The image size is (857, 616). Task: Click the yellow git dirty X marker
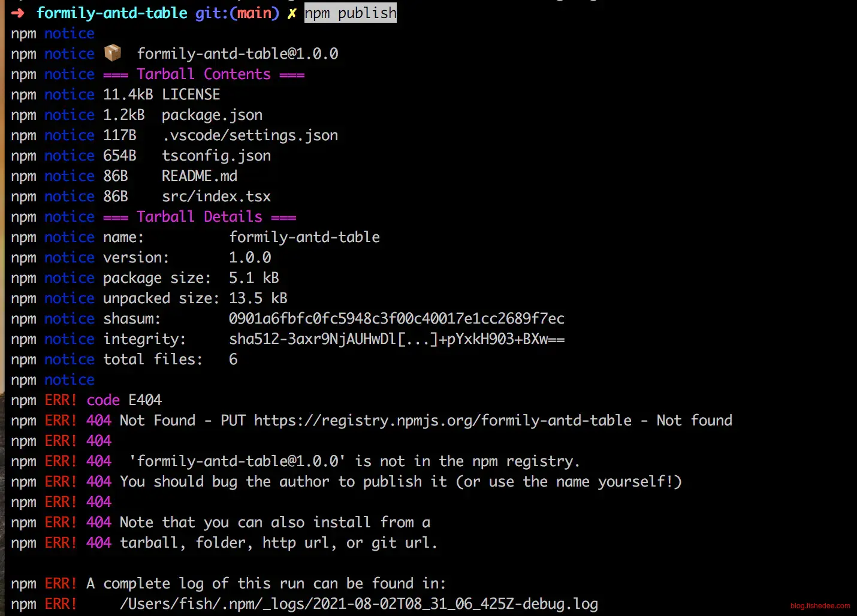pos(292,13)
